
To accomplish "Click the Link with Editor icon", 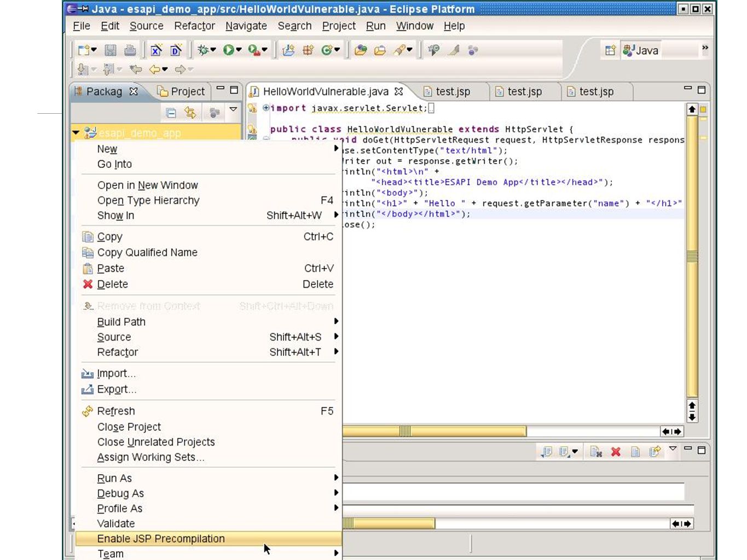I will pyautogui.click(x=190, y=113).
